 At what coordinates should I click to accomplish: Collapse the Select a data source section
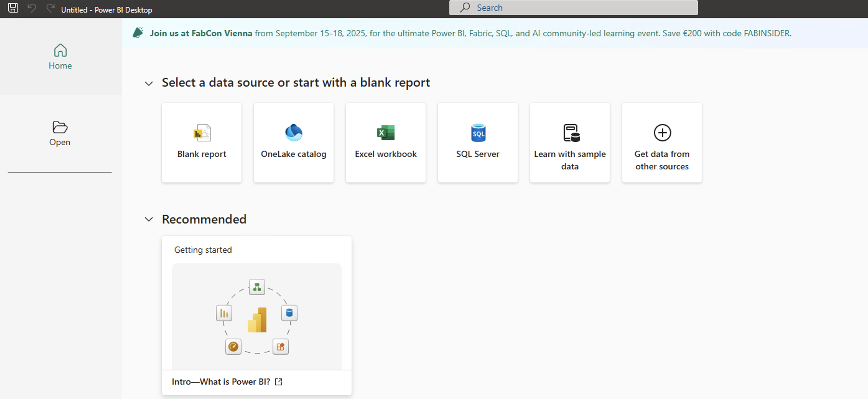tap(149, 83)
